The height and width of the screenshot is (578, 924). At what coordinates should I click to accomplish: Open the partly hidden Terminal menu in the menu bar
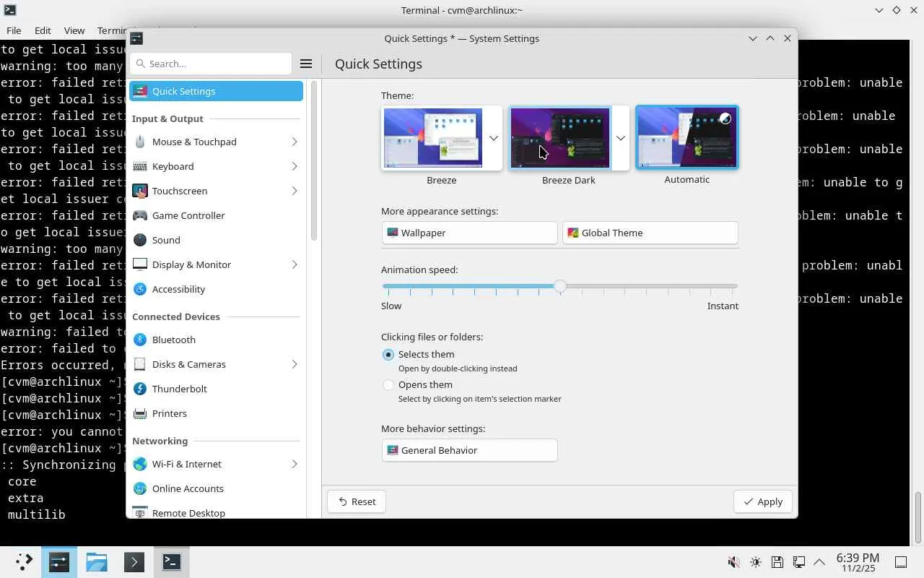111,30
